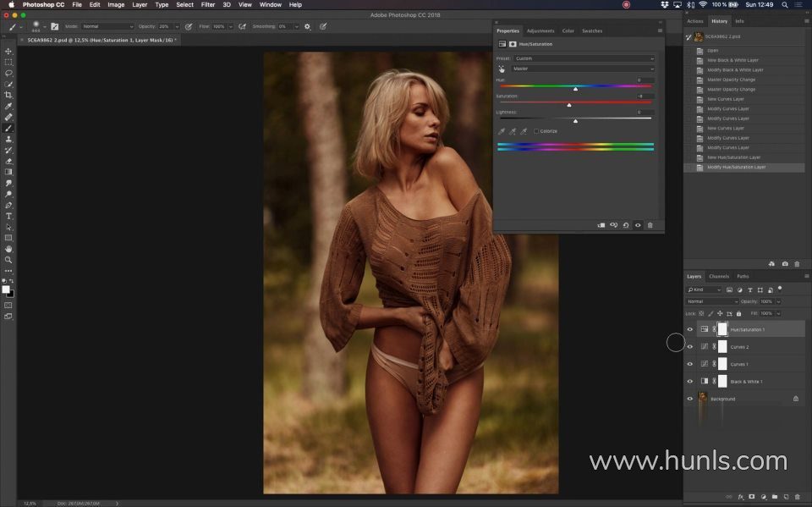812x507 pixels.
Task: Revert to Open history state
Action: [713, 51]
